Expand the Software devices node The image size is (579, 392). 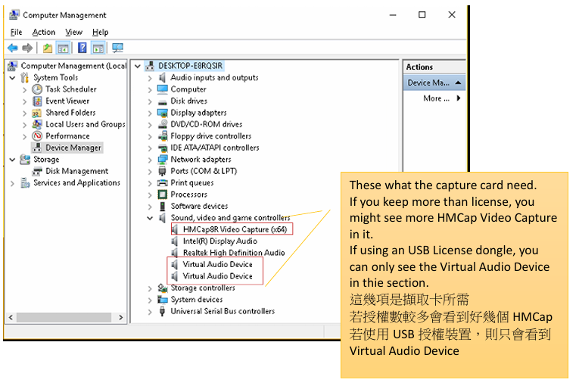coord(150,207)
